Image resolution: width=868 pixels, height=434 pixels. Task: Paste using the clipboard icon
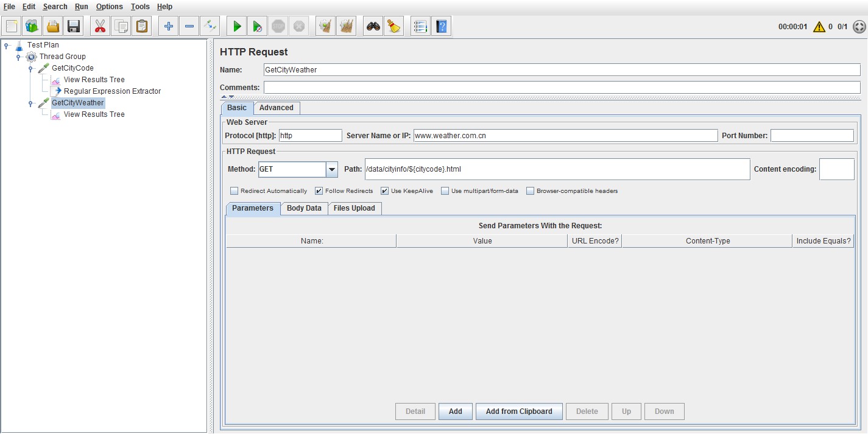click(x=142, y=26)
